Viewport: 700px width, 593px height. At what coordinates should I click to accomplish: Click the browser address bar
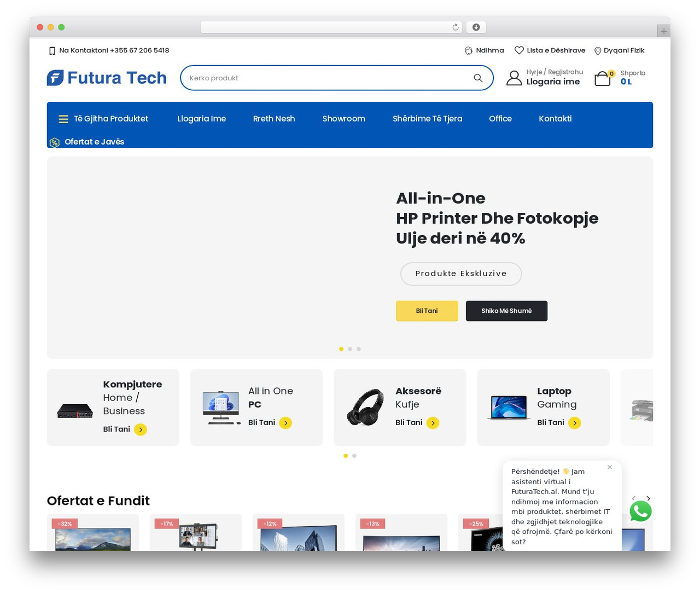click(331, 27)
